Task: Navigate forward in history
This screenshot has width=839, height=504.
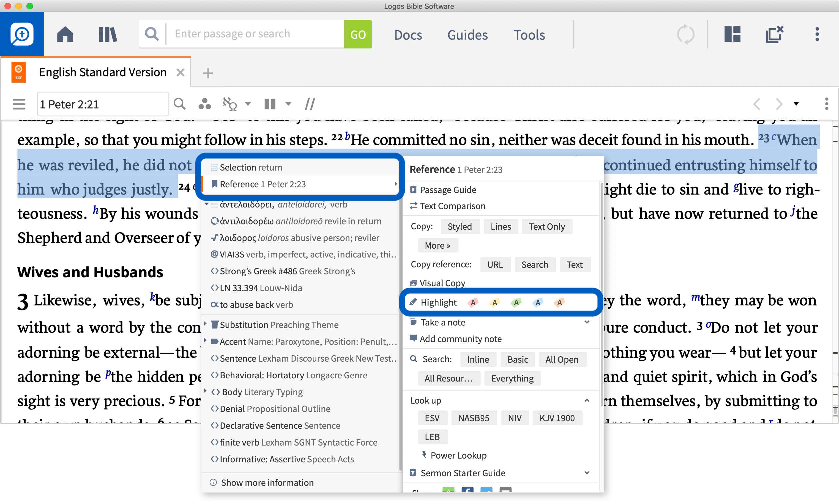Action: tap(779, 104)
